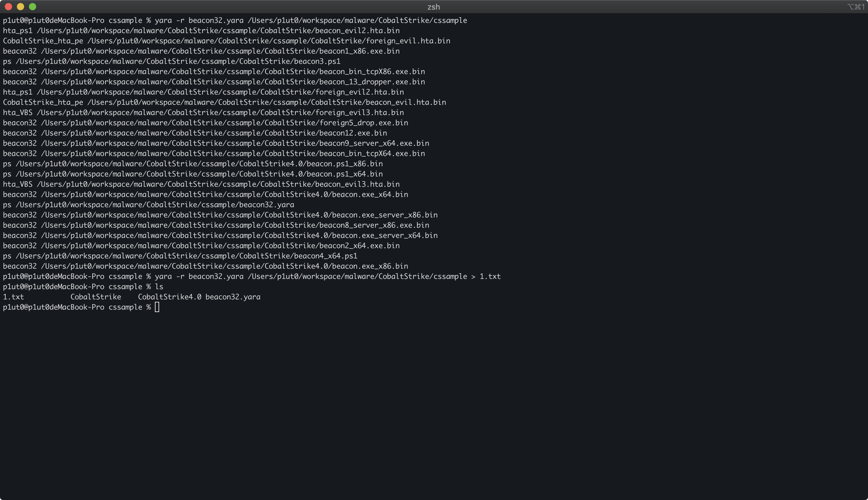Click the beacon.ps1_x64.bin result line
Screen dimensions: 868x500
[x=193, y=174]
